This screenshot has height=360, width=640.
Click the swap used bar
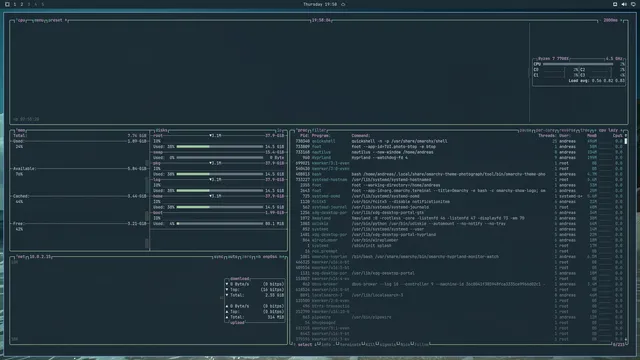[220, 158]
